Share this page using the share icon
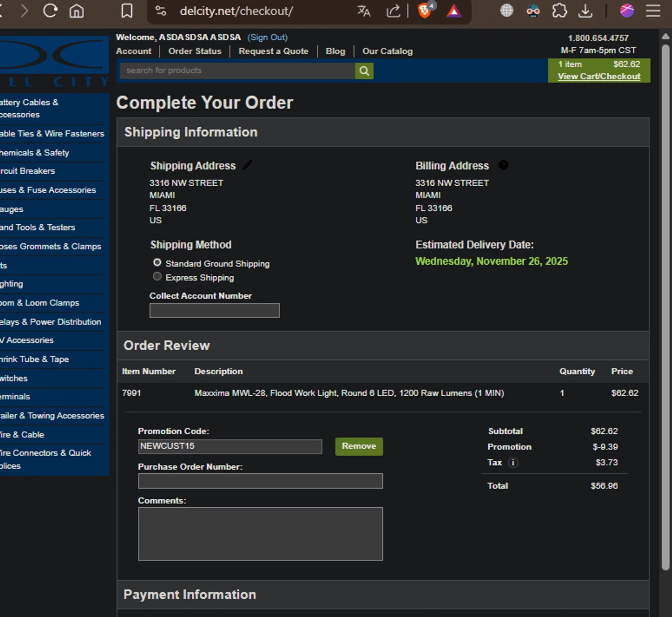The height and width of the screenshot is (617, 672). (x=393, y=11)
